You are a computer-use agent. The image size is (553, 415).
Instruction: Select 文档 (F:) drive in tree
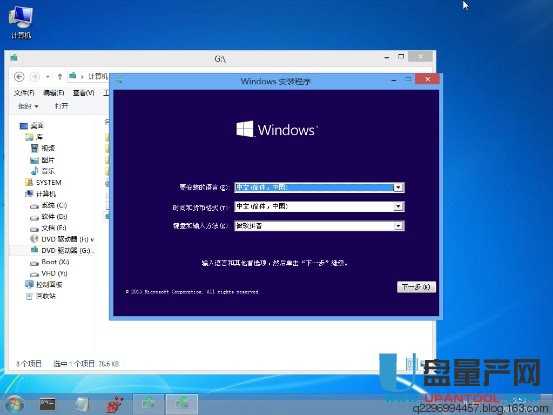click(54, 228)
